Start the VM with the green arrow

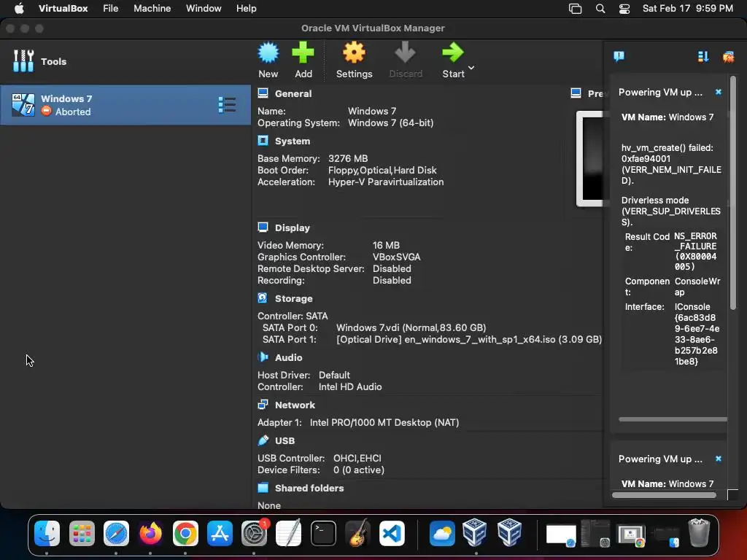pyautogui.click(x=452, y=52)
